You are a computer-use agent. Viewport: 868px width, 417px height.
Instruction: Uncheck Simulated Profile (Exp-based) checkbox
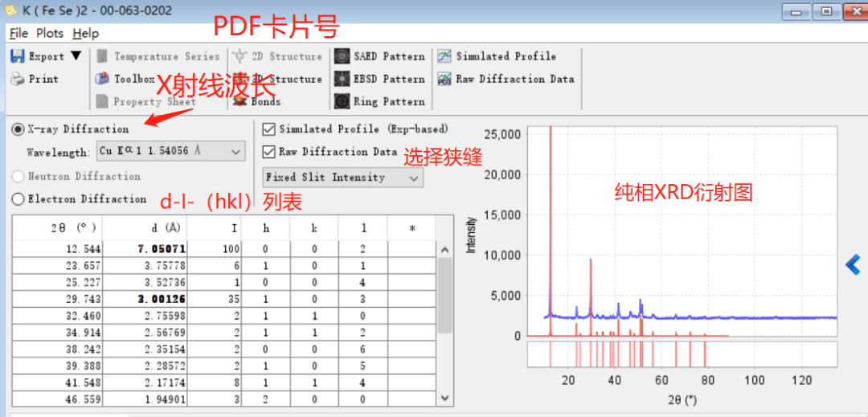[x=269, y=129]
